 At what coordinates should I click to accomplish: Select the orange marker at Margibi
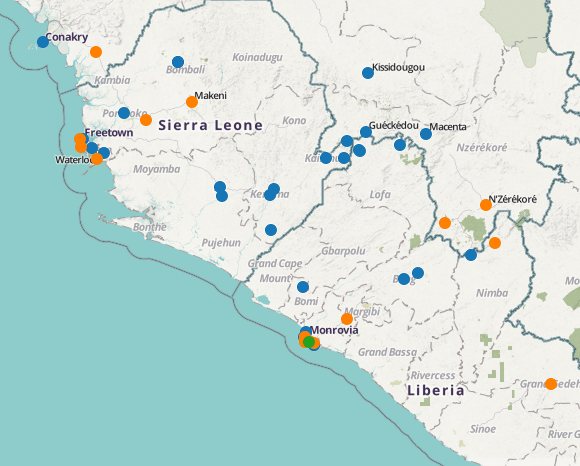click(x=347, y=319)
